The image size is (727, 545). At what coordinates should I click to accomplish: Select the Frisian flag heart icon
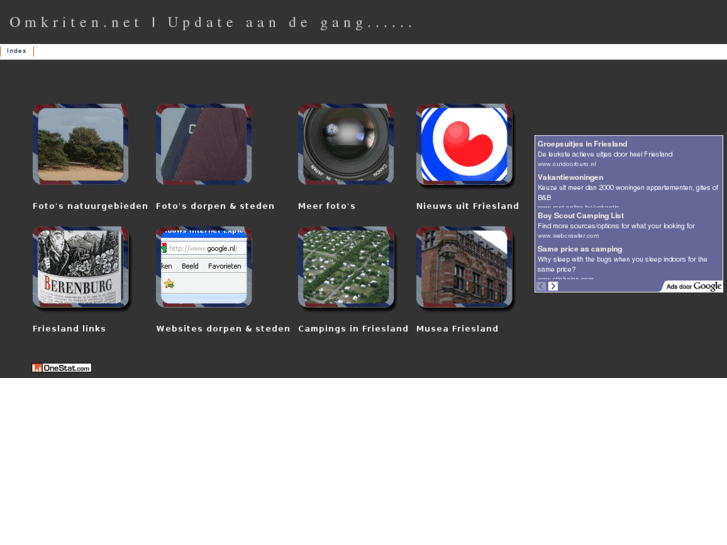point(464,144)
